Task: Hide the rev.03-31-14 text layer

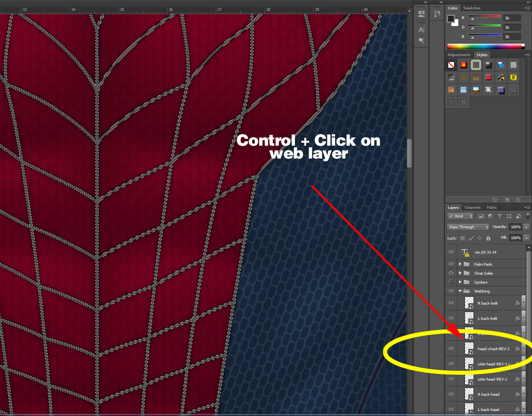Action: click(x=451, y=252)
